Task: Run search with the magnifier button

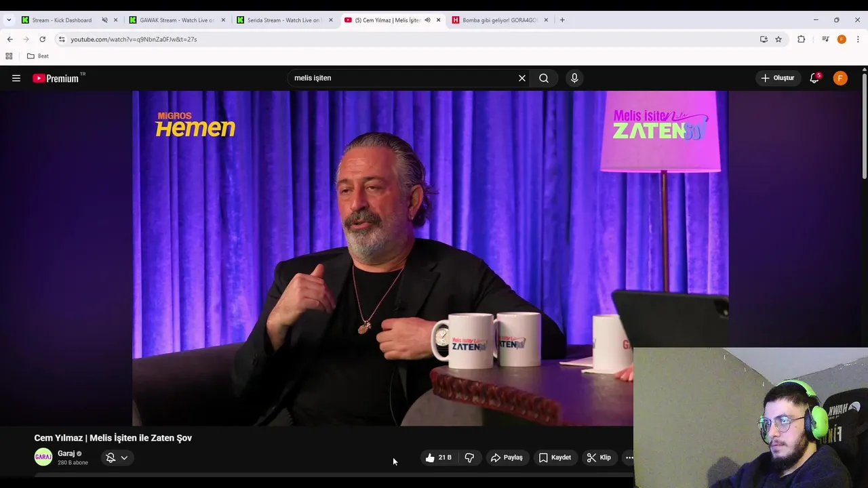Action: pos(544,78)
